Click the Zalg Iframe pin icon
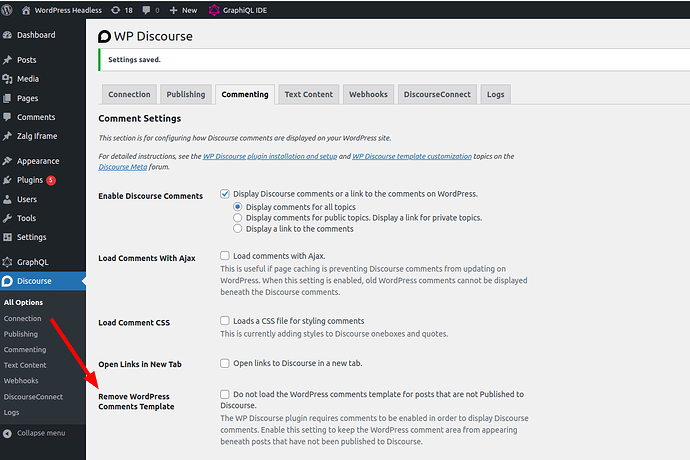 tap(7, 136)
